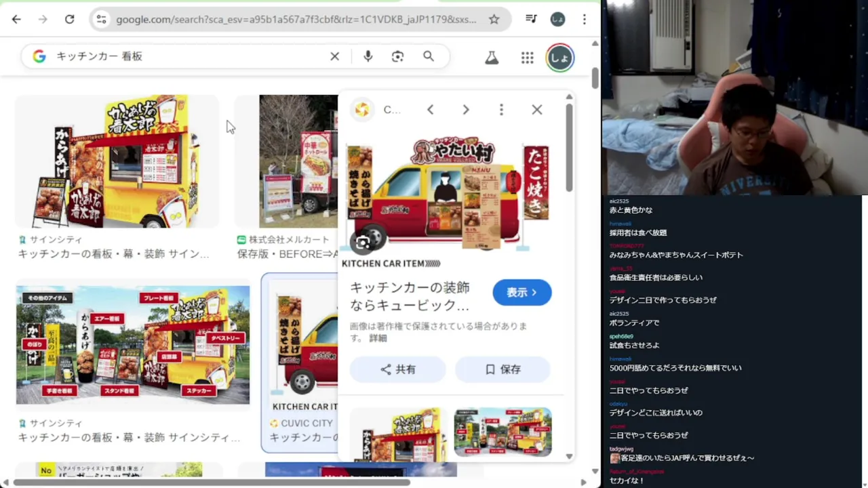Open Search Labs flask icon
868x488 pixels.
pyautogui.click(x=492, y=58)
